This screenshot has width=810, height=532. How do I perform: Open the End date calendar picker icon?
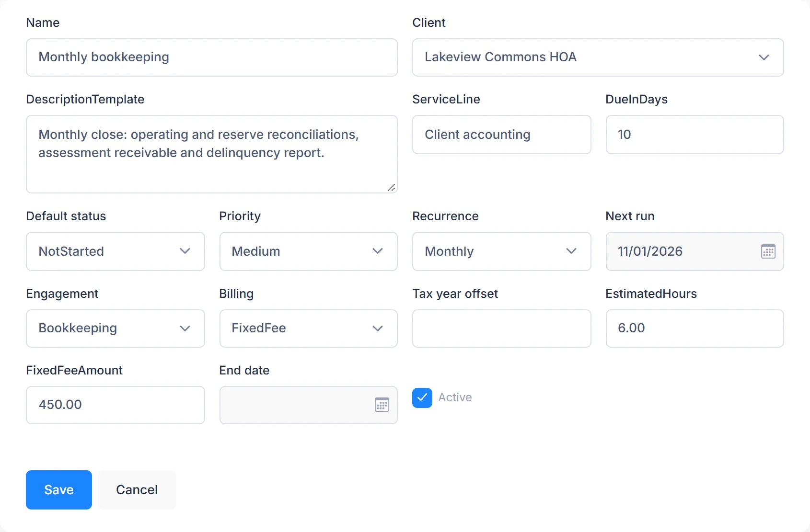click(x=382, y=405)
